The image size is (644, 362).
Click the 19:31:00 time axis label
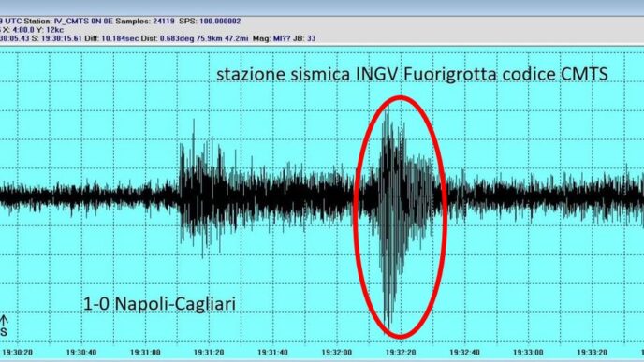click(145, 353)
